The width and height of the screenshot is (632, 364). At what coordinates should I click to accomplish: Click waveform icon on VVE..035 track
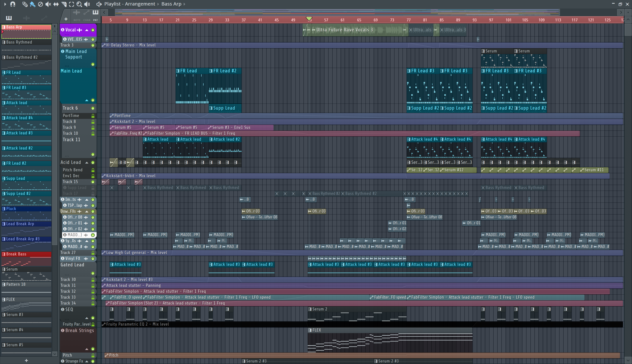coord(86,39)
